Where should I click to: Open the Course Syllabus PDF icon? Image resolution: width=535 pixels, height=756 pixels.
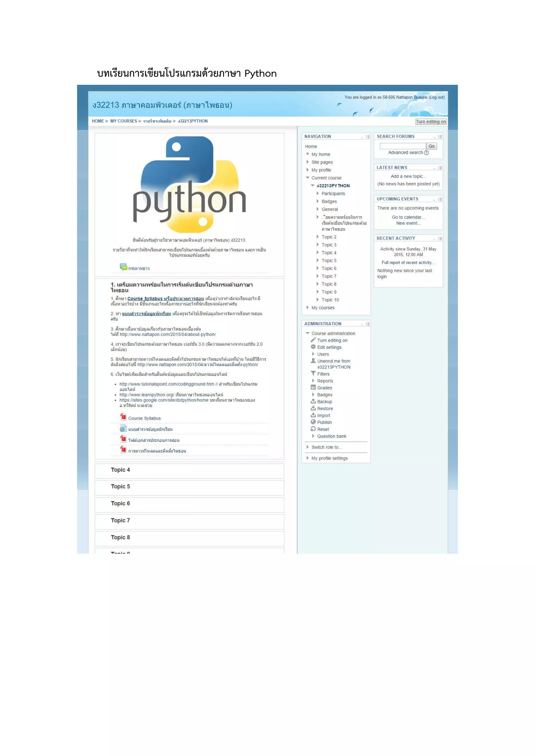tap(123, 417)
